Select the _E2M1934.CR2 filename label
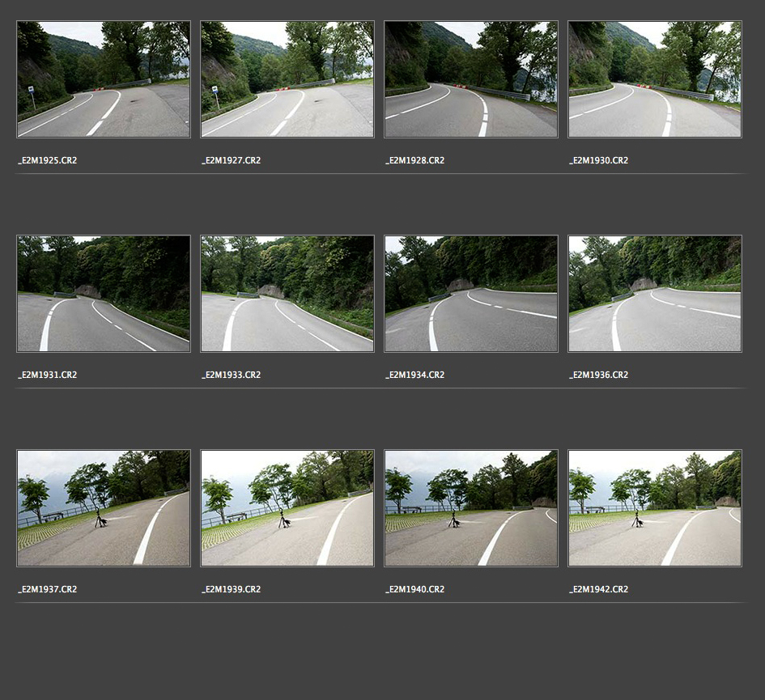Viewport: 765px width, 700px height. click(415, 375)
